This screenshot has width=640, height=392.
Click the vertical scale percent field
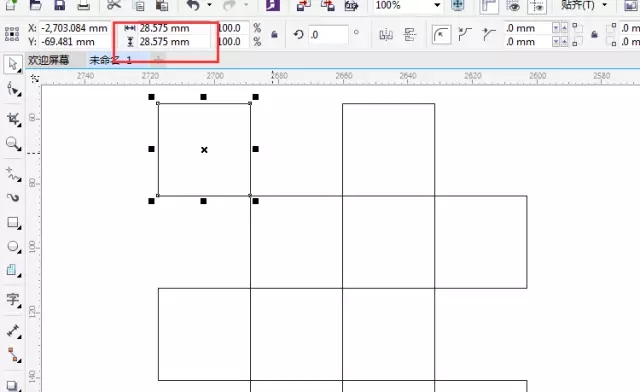coord(233,42)
